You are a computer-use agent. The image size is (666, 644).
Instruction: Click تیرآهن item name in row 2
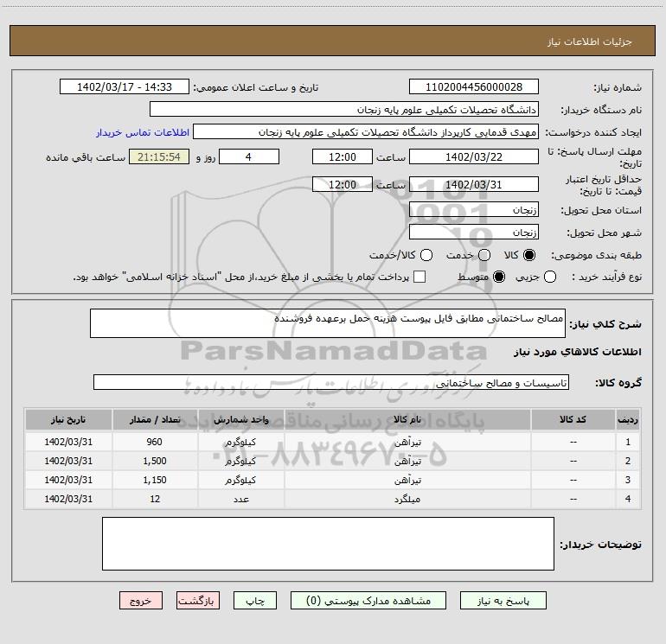click(x=407, y=461)
